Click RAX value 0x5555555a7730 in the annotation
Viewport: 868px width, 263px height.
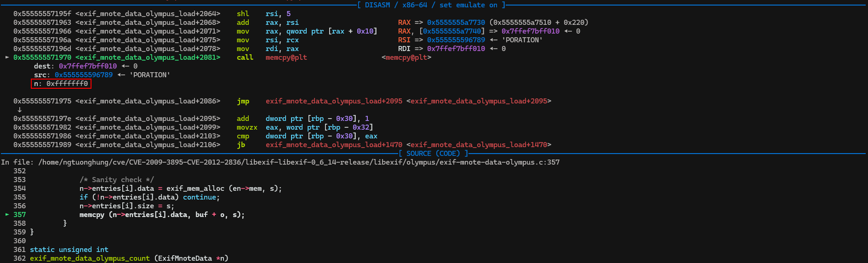point(456,23)
